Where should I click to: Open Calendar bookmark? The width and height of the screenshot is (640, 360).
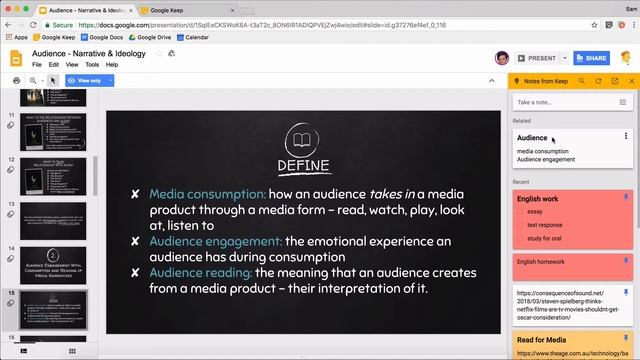click(193, 37)
